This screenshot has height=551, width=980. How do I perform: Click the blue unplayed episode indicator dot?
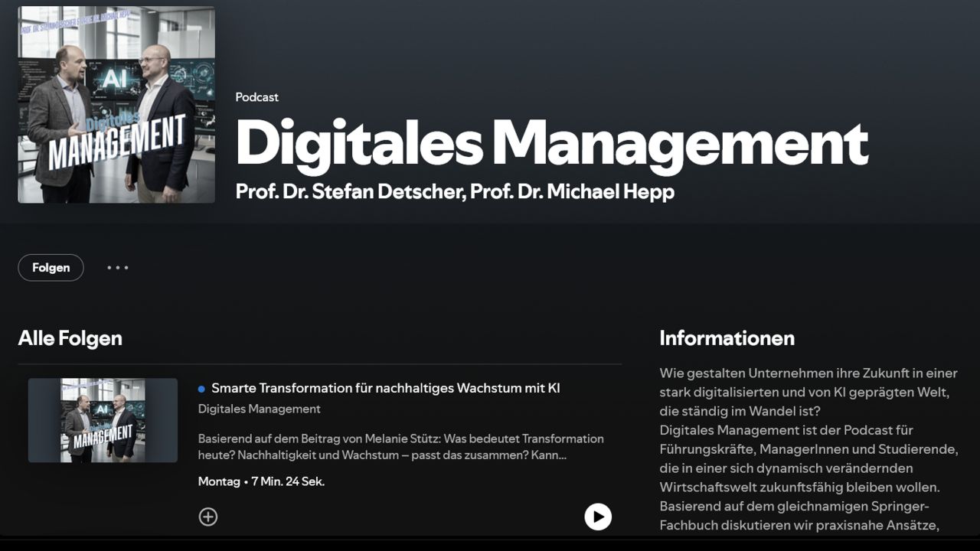tap(202, 388)
